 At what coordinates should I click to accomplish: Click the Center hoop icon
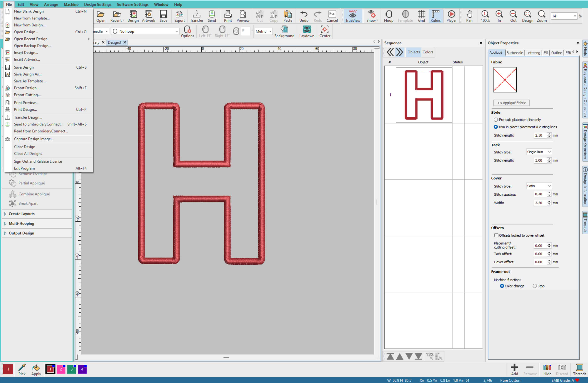pyautogui.click(x=325, y=32)
